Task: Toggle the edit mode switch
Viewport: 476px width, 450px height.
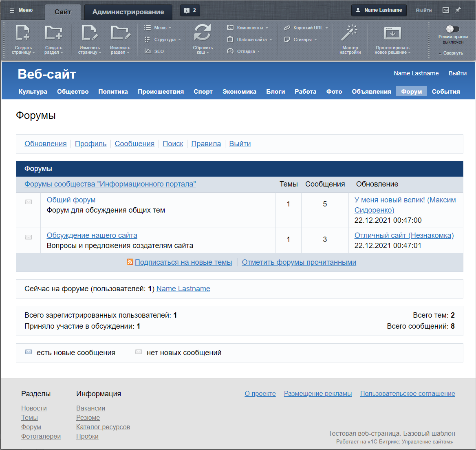Action: tap(452, 29)
